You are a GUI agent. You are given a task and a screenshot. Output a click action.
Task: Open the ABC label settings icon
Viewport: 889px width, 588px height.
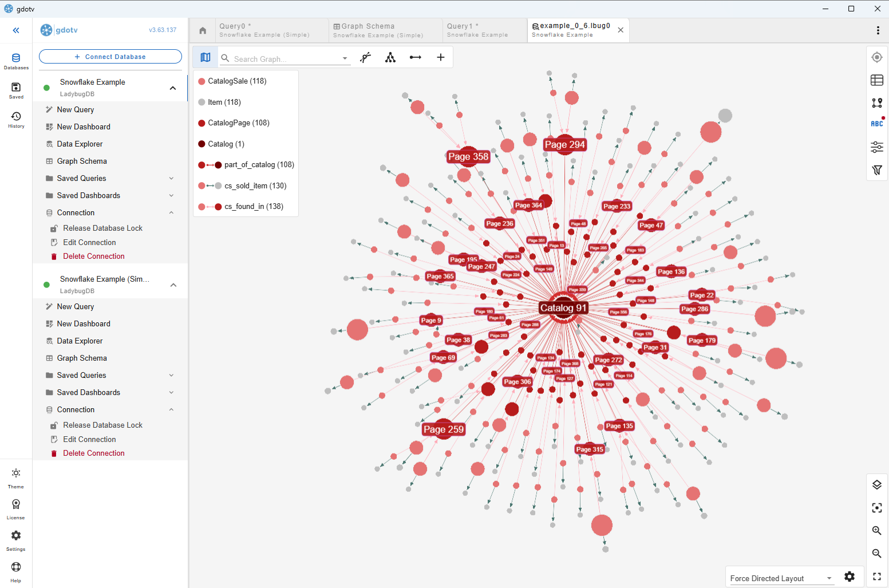coord(877,123)
